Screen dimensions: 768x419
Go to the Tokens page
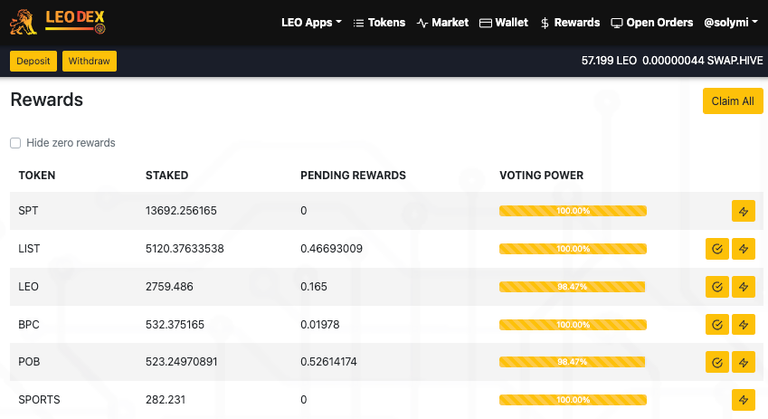point(379,23)
